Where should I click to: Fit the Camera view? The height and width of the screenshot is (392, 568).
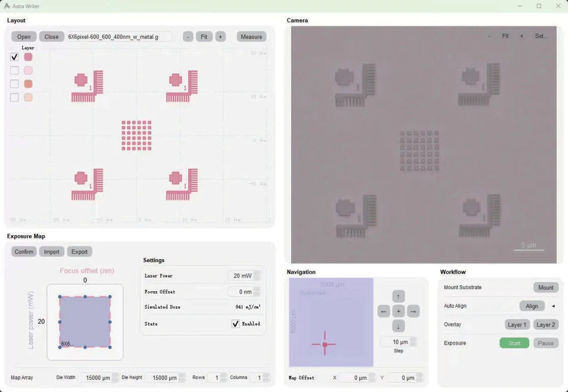505,36
